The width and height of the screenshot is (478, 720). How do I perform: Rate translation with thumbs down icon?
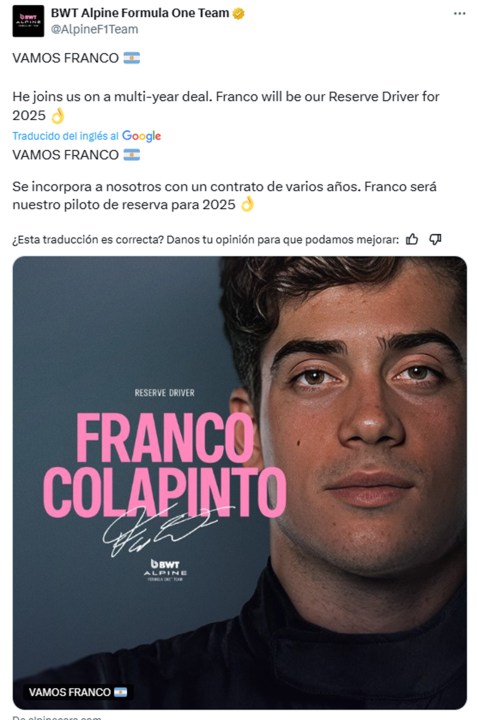point(435,239)
